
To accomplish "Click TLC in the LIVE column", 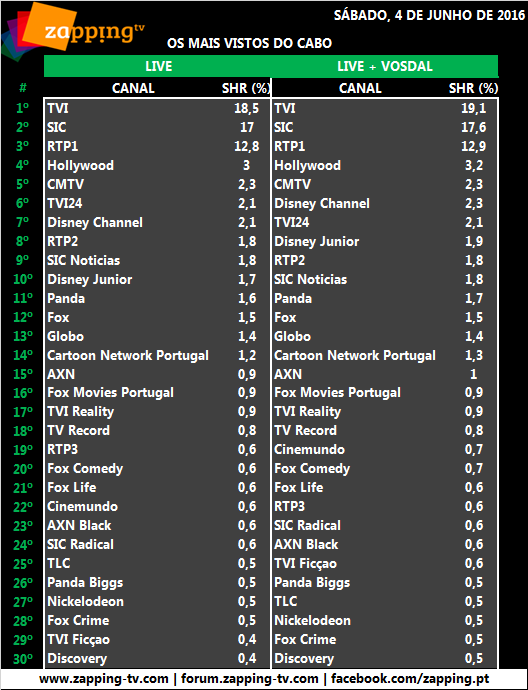I will click(59, 563).
